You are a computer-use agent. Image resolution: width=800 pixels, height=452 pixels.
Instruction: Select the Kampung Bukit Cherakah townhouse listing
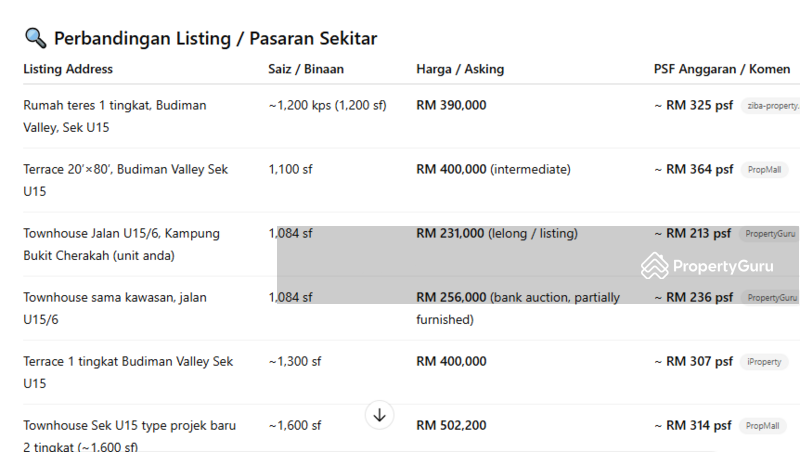pos(121,244)
